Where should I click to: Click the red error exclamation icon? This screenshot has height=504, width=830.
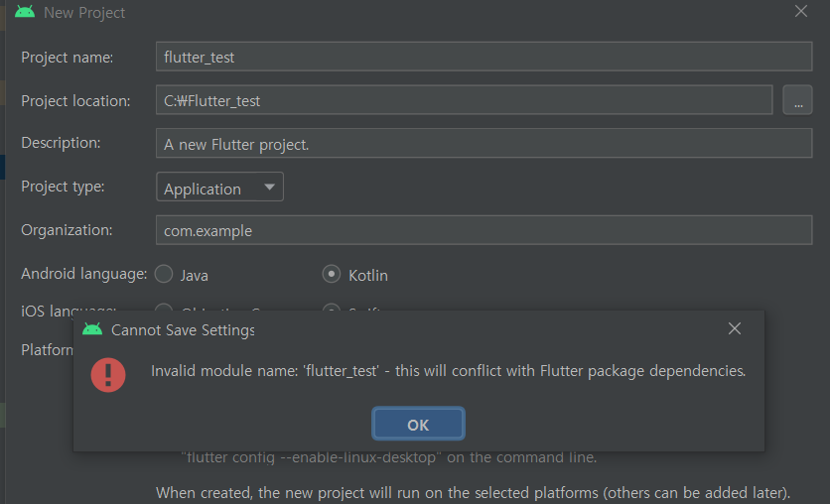click(108, 375)
